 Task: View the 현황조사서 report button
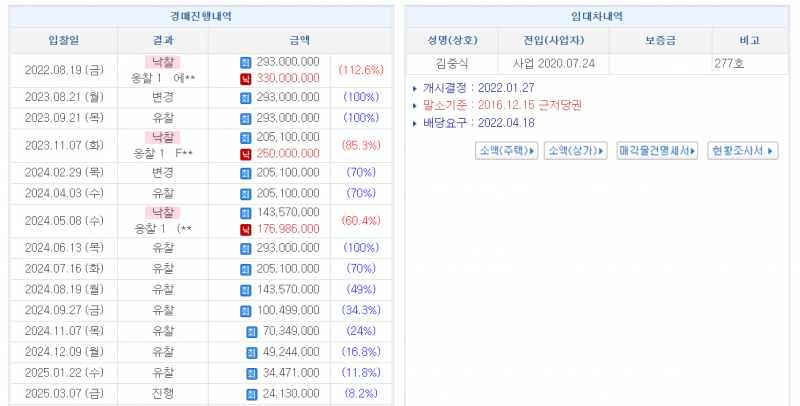click(742, 150)
